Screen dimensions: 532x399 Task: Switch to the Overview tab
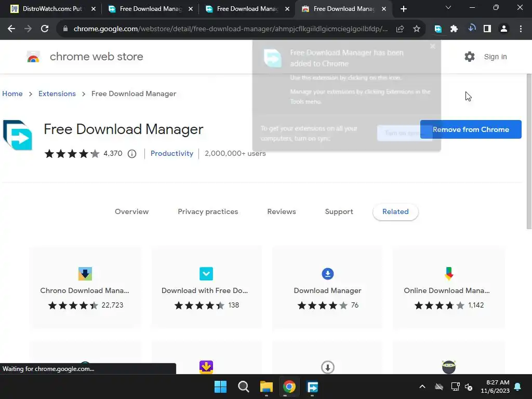131,211
